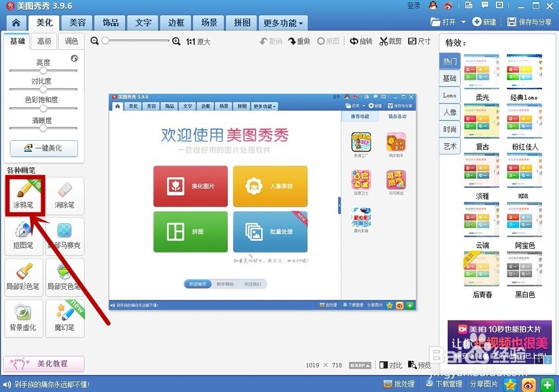Open the 饰品 tab
The height and width of the screenshot is (392, 559).
pos(110,23)
